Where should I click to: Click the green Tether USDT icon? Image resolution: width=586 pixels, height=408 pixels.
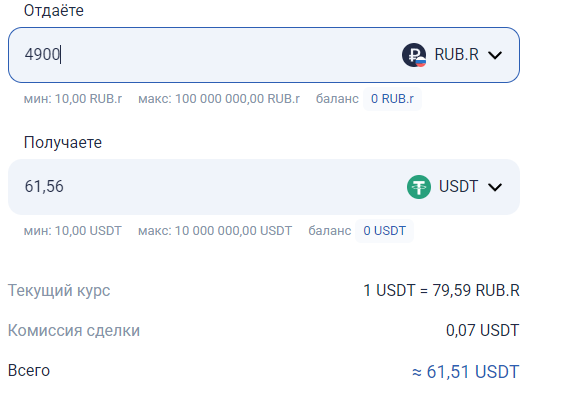tap(419, 187)
